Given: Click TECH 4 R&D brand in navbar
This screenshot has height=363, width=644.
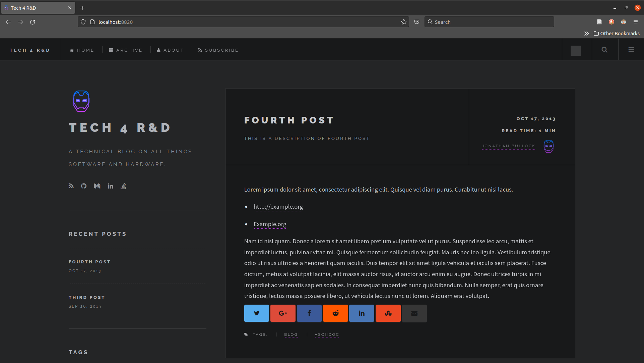Looking at the screenshot, I should (x=30, y=50).
